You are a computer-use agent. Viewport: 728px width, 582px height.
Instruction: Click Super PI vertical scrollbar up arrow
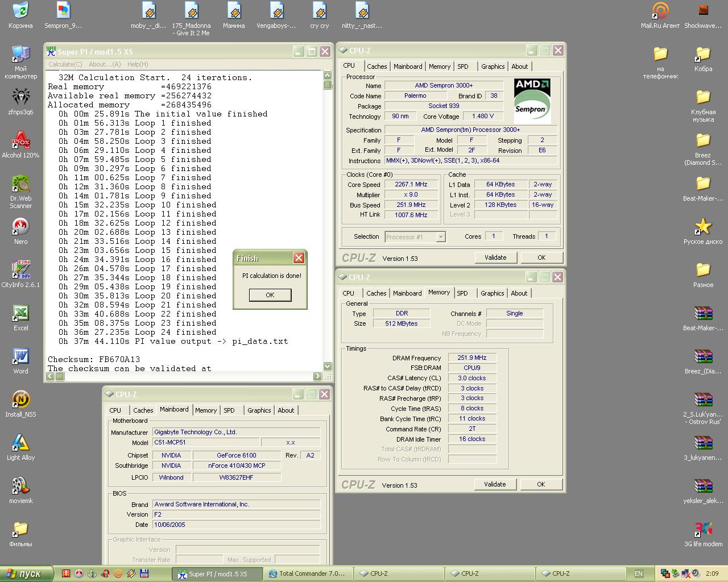point(328,75)
